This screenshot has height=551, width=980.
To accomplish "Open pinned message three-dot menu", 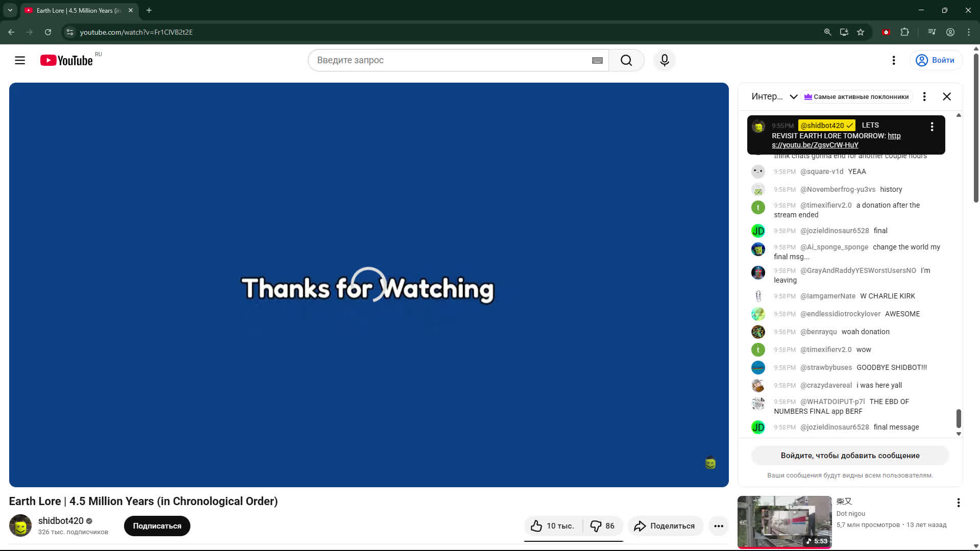I will (932, 127).
